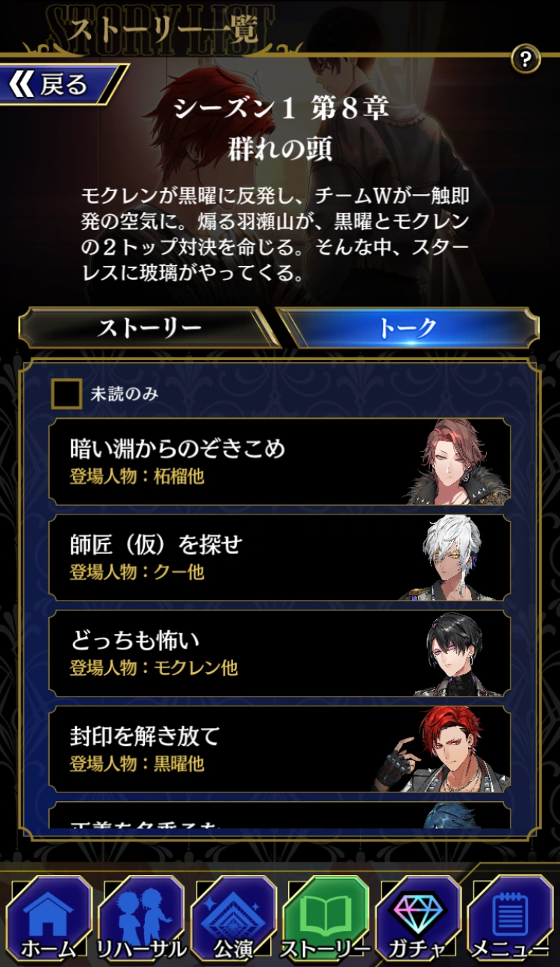Tap the 柘榴 character portrait thumbnail
The image size is (560, 967).
tap(458, 462)
